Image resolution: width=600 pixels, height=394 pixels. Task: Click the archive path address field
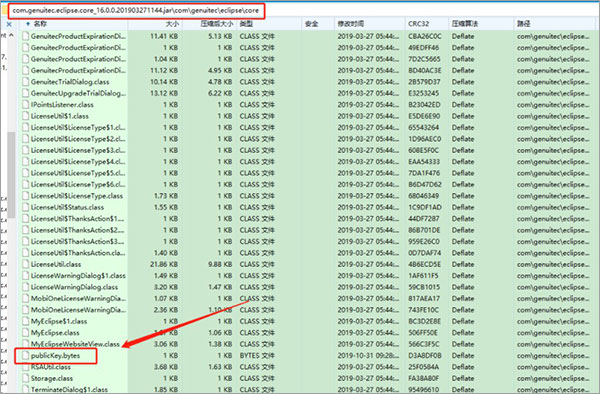pos(136,10)
